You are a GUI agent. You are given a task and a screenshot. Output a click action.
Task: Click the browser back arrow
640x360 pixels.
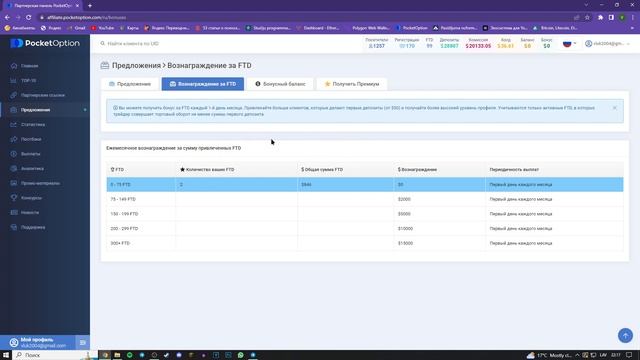pyautogui.click(x=7, y=18)
